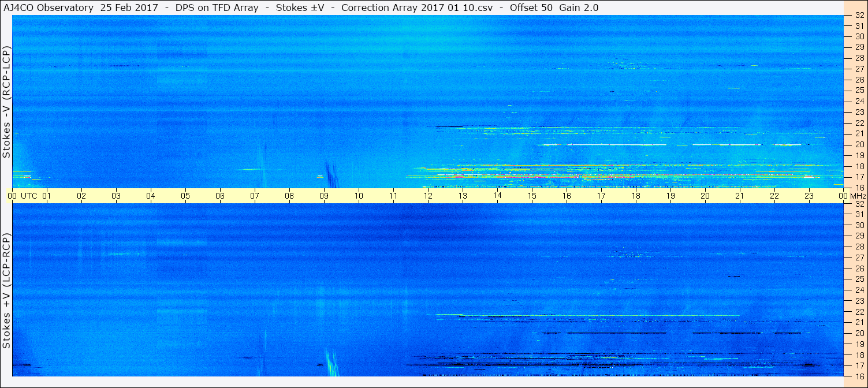This screenshot has height=388, width=868.
Task: Select the 09 hour mark on the time axis
Action: tap(324, 196)
